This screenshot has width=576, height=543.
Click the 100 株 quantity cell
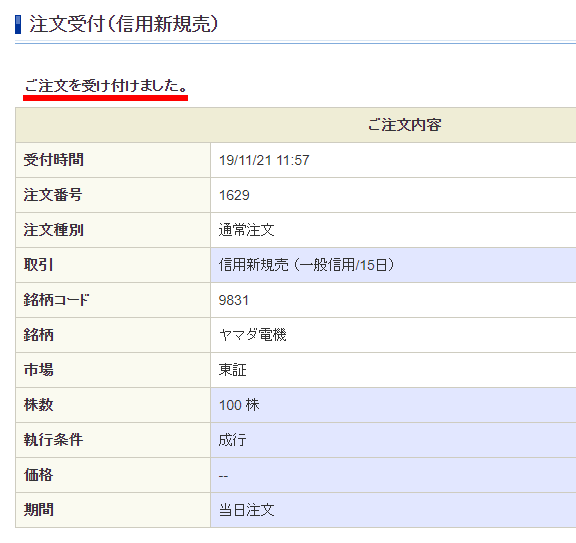point(393,405)
